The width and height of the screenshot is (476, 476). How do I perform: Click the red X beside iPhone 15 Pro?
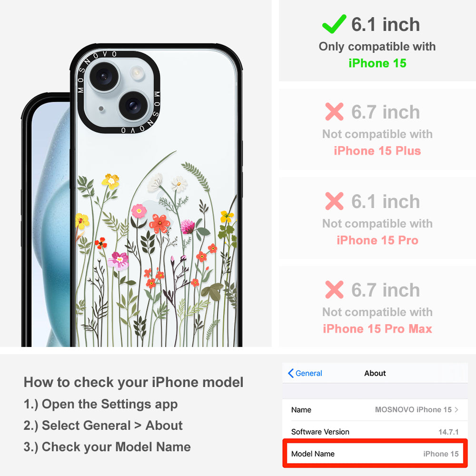click(334, 201)
